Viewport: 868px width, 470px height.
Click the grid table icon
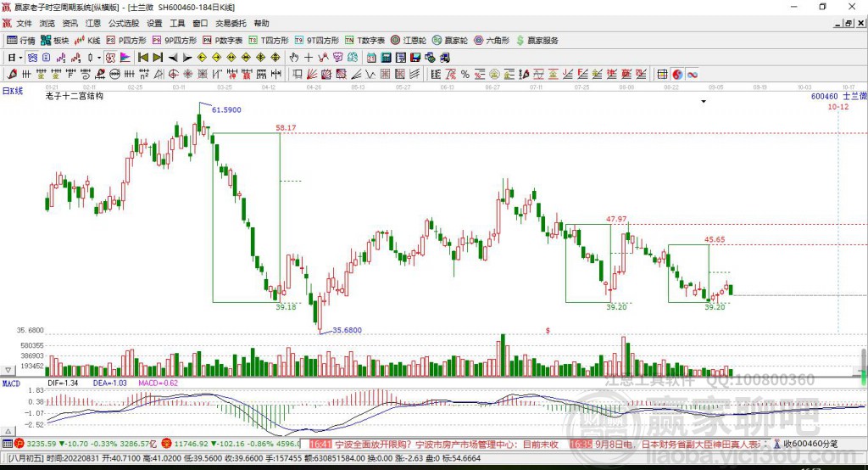tap(662, 75)
